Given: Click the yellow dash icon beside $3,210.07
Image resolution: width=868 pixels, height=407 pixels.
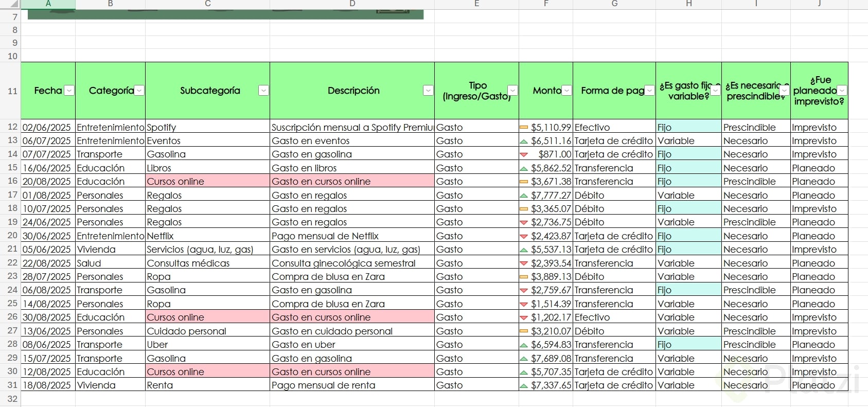Looking at the screenshot, I should coord(524,331).
